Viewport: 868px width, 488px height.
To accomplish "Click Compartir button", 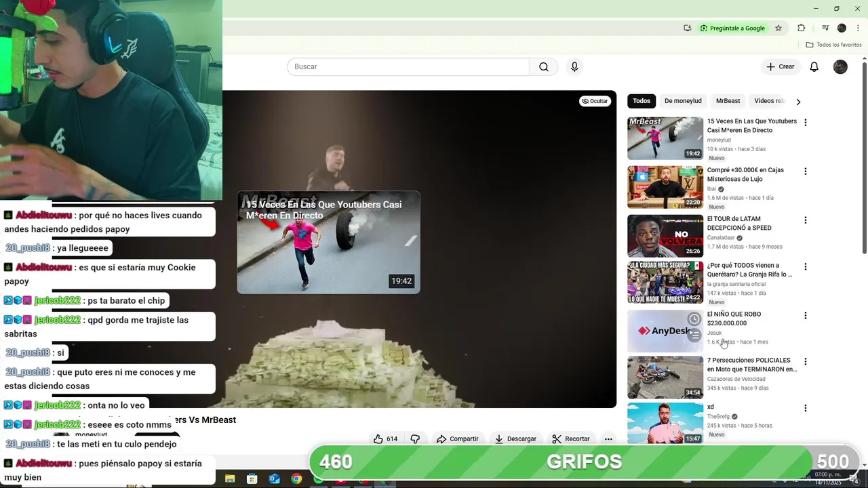I will [x=458, y=439].
